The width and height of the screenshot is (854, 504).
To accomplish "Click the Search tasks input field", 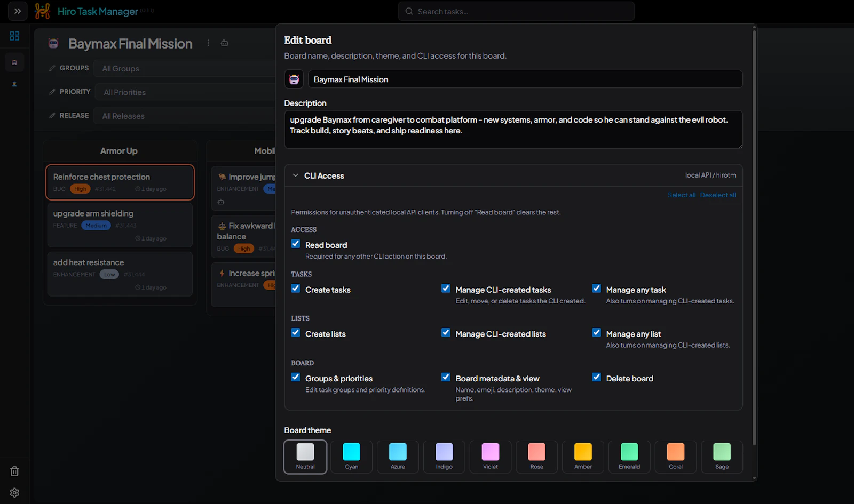I will pyautogui.click(x=516, y=11).
